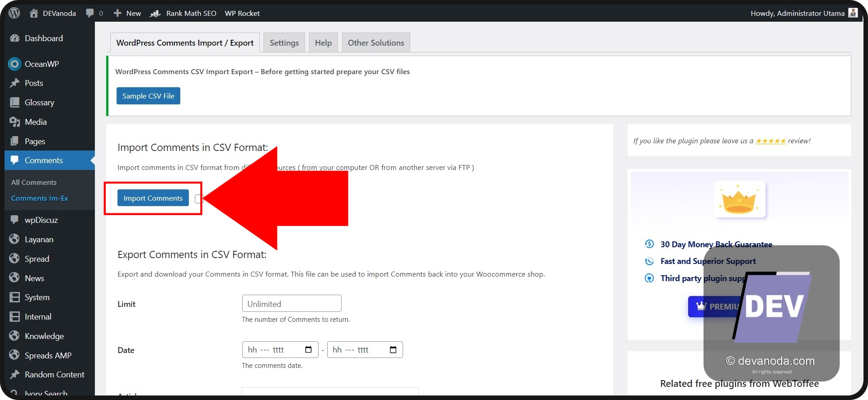Click the Third party plugin support icon
The height and width of the screenshot is (400, 868).
pyautogui.click(x=649, y=278)
